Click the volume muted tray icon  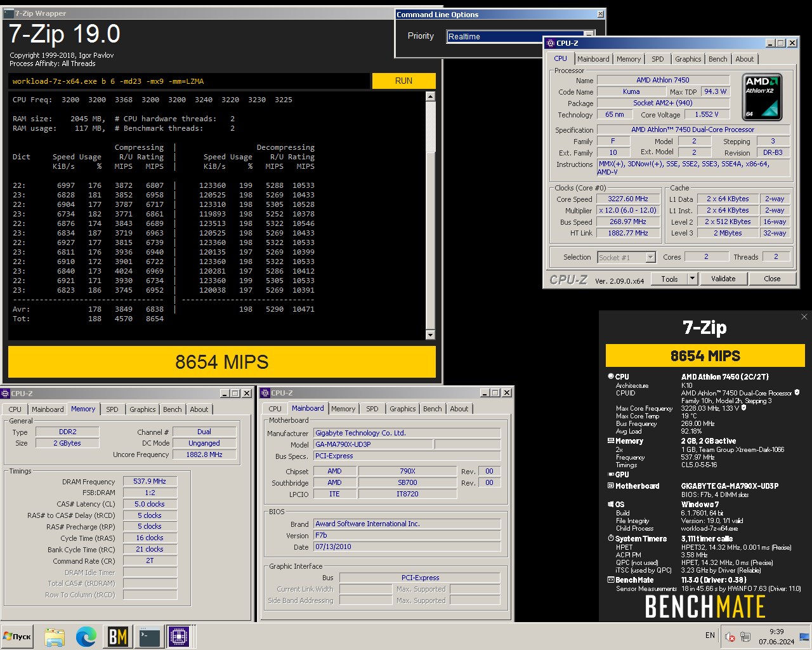(730, 637)
